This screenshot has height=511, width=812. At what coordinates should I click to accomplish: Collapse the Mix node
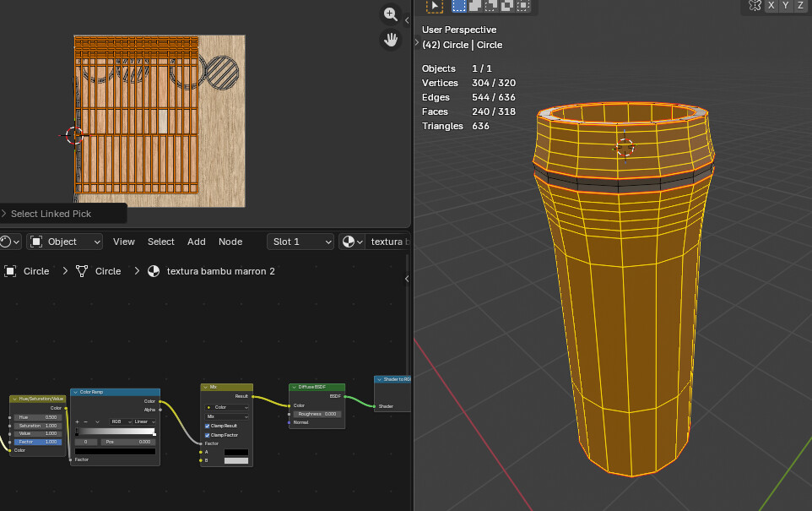206,387
